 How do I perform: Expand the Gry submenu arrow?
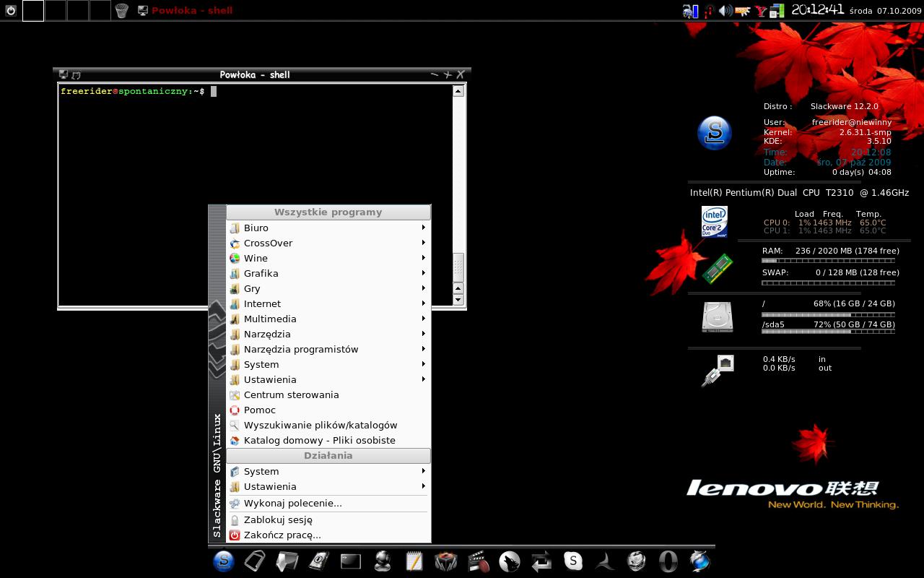coord(424,288)
